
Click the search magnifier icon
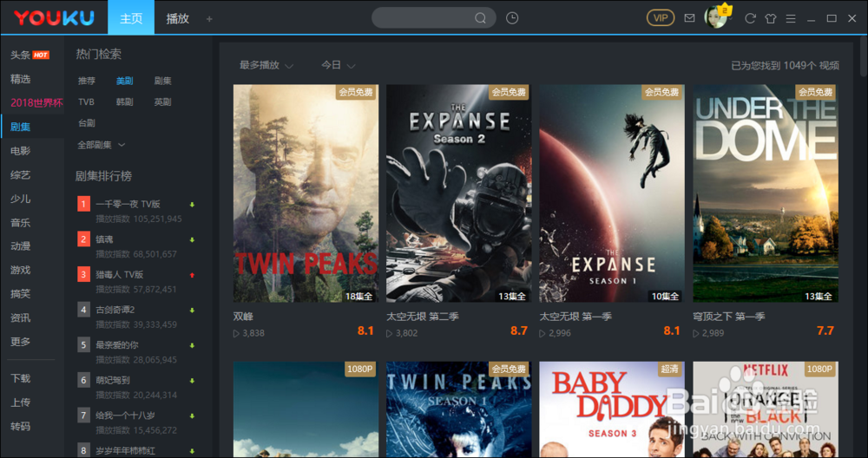click(480, 18)
